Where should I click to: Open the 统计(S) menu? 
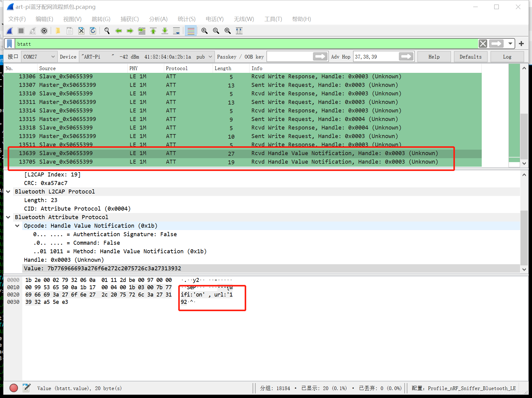[187, 19]
